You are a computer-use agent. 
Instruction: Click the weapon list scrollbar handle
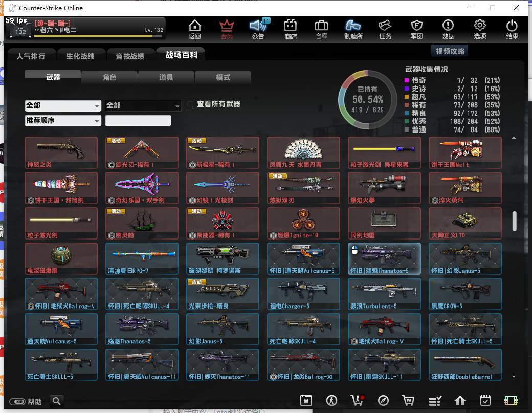[515, 221]
